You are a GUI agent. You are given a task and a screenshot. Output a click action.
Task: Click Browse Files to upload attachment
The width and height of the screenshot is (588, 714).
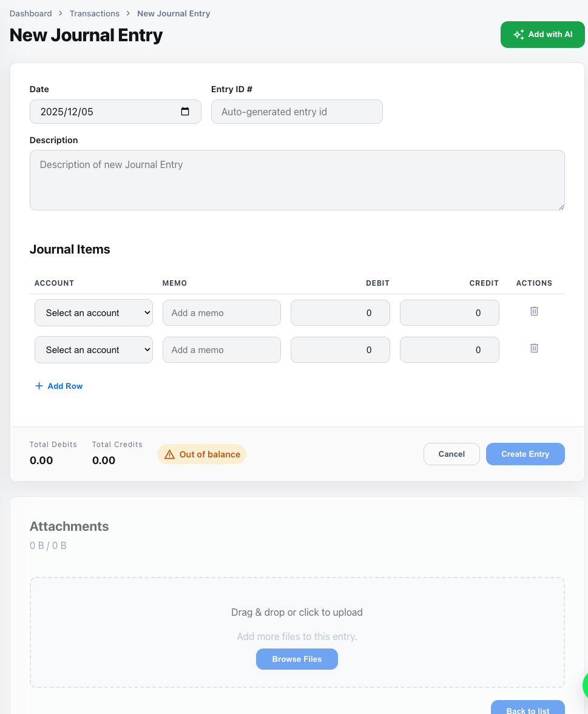pyautogui.click(x=297, y=659)
